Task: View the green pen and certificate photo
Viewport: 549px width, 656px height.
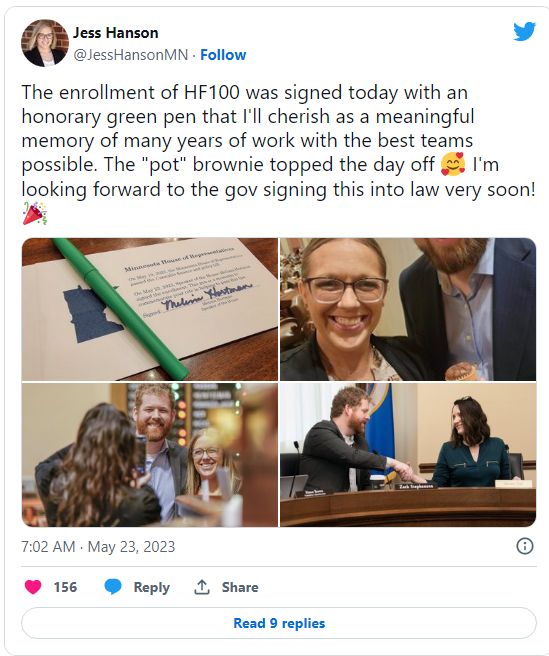Action: click(x=150, y=309)
